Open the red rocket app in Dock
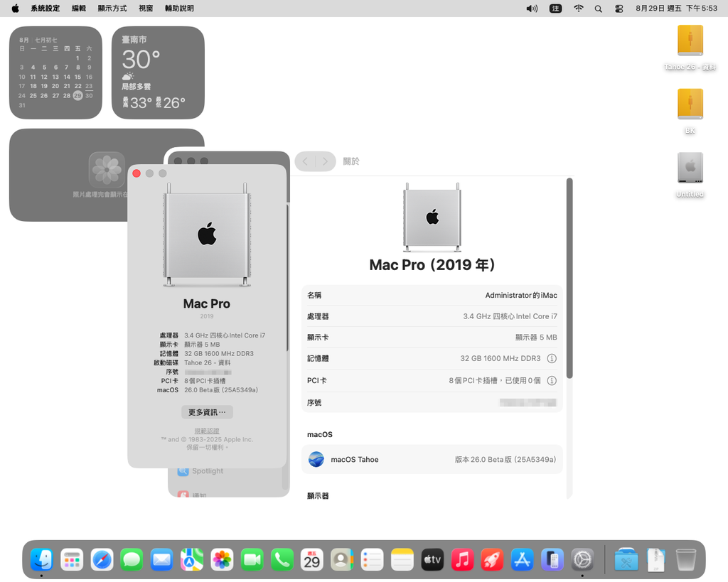The width and height of the screenshot is (728, 582). pyautogui.click(x=492, y=559)
